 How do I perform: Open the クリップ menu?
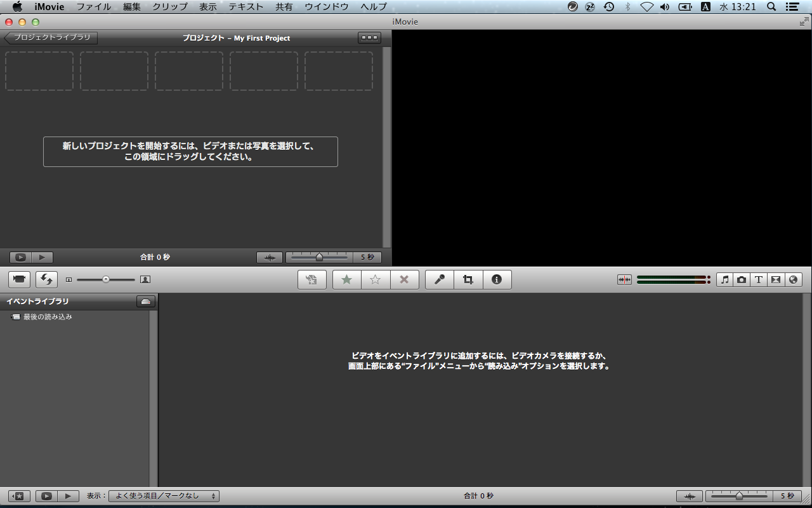[170, 7]
